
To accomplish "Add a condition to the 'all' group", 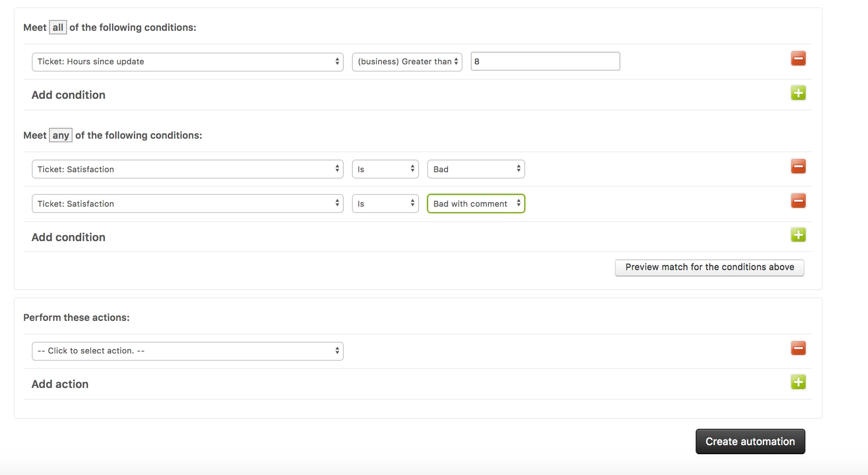I will click(x=798, y=93).
